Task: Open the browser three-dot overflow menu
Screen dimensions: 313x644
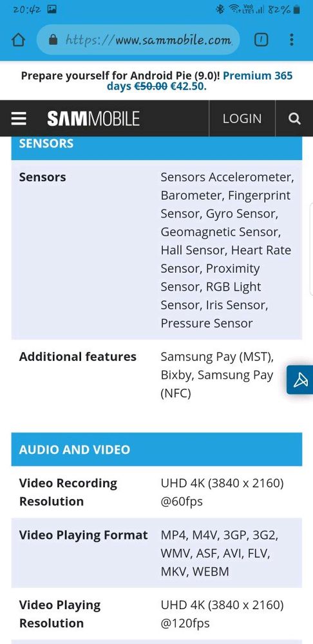Action: [x=292, y=39]
